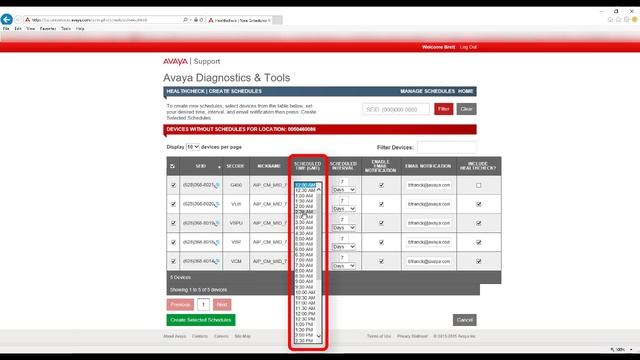This screenshot has height=360, width=640.
Task: Choose 12:00 PM from the time list
Action: pos(305,314)
